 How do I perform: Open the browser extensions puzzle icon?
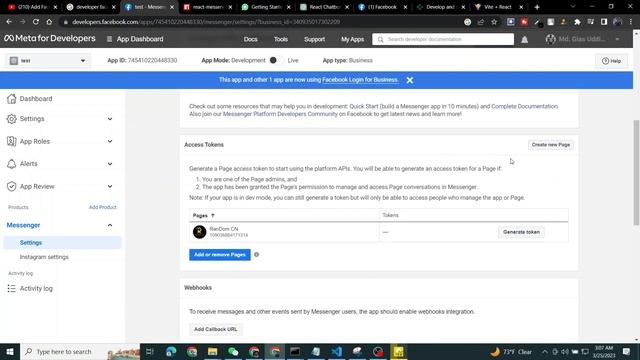click(577, 22)
